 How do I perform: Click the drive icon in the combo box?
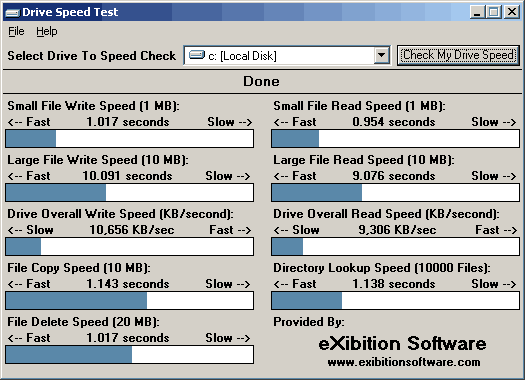click(197, 55)
